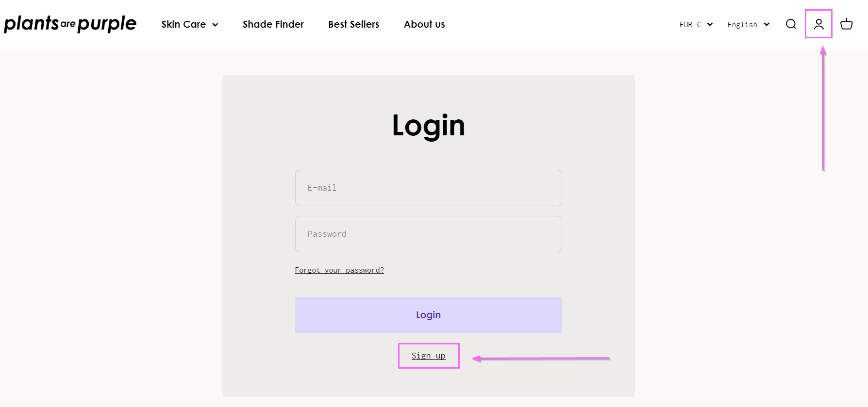Go to Shade Finder page

[x=273, y=24]
